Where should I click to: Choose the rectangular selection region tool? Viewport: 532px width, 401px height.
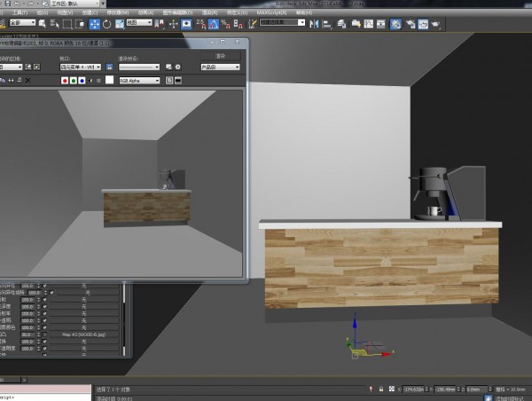click(x=67, y=24)
